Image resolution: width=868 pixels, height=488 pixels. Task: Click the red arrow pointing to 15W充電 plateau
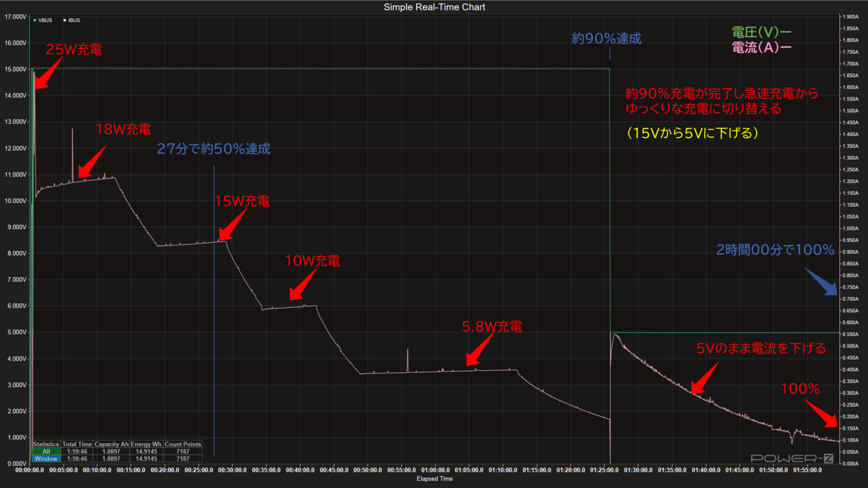232,226
